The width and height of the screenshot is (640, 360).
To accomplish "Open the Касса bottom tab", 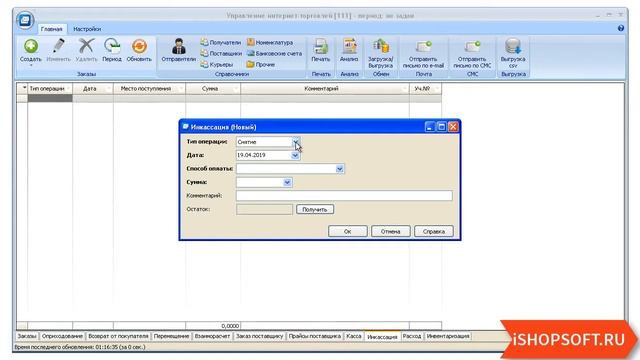I will 353,336.
